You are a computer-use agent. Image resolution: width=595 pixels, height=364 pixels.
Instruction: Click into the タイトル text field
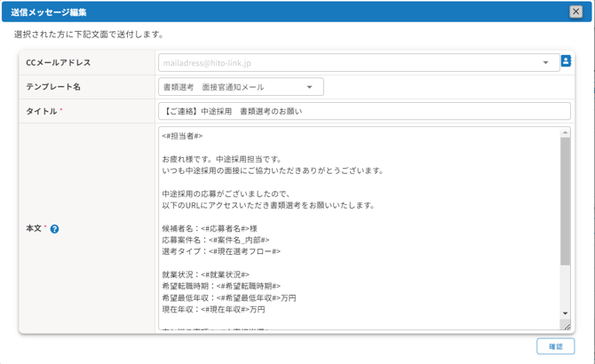[364, 111]
